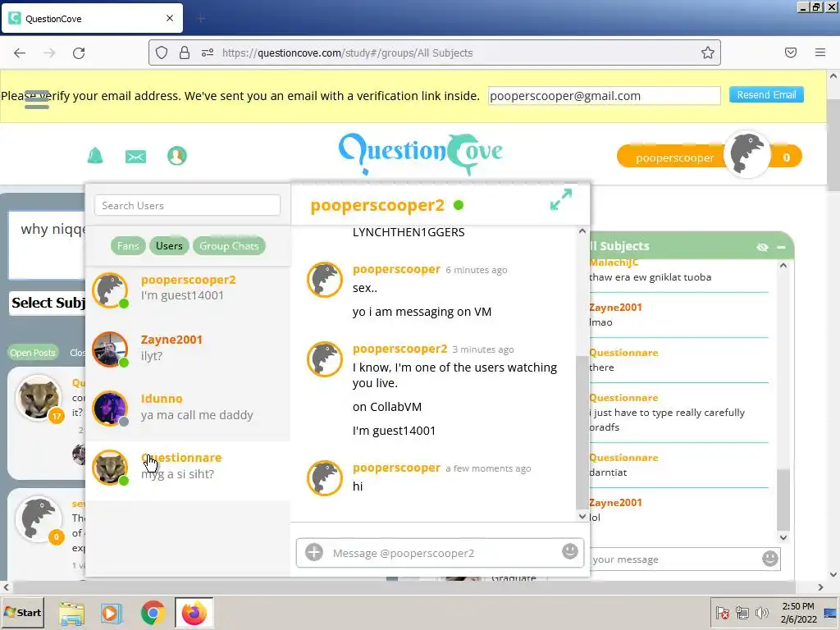840x630 pixels.
Task: Open Select Subject dropdown
Action: [48, 304]
